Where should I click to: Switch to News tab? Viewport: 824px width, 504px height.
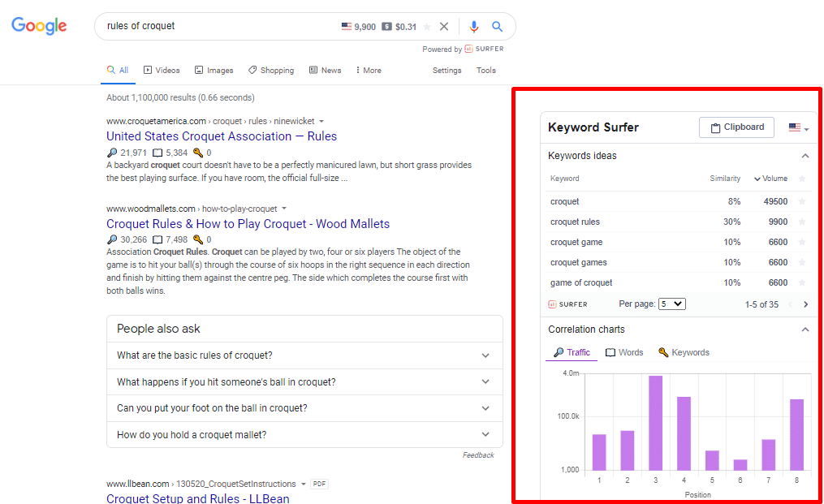pyautogui.click(x=326, y=71)
